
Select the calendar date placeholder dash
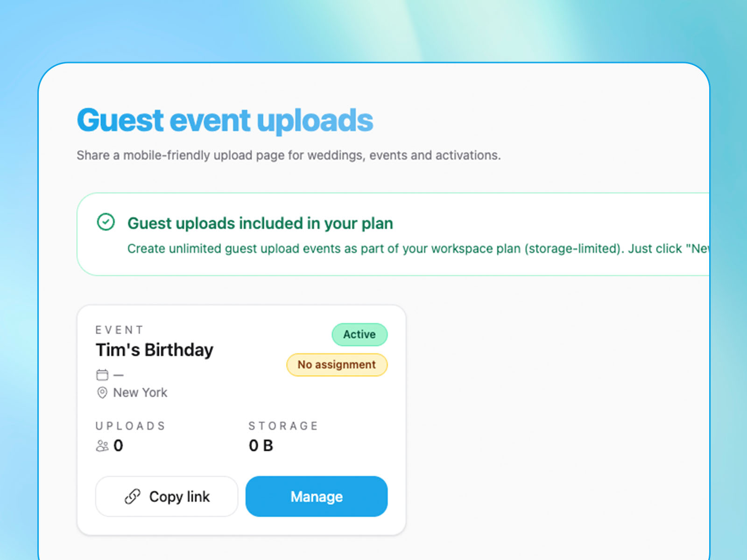[118, 374]
